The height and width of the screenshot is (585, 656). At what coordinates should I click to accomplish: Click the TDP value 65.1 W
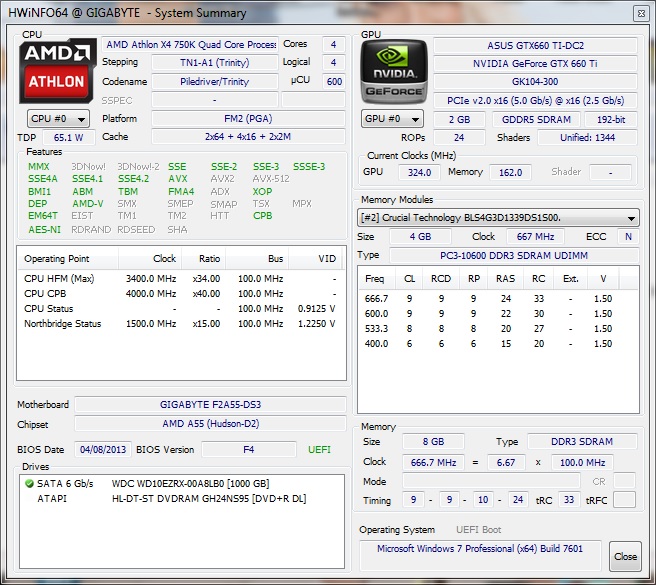coord(68,138)
